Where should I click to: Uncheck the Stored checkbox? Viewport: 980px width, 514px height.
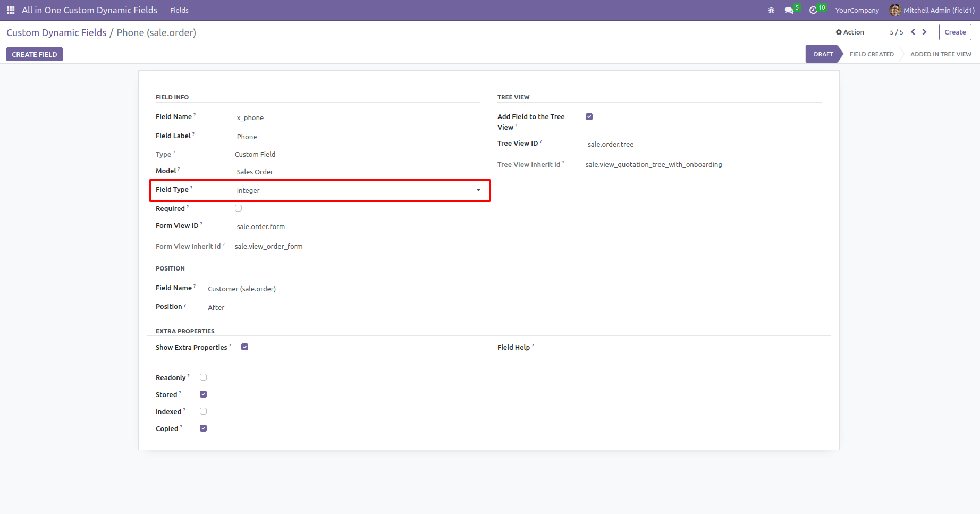[x=203, y=394]
